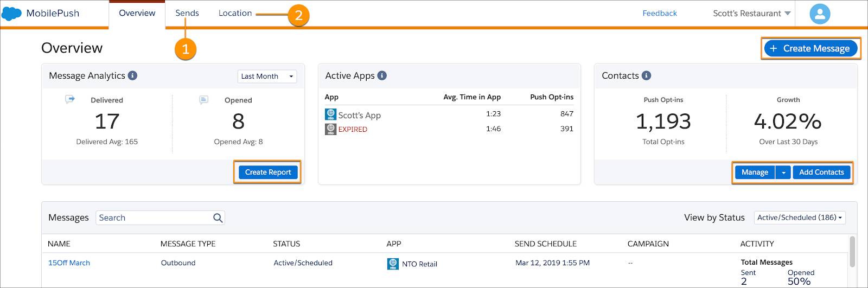This screenshot has width=868, height=288.
Task: Switch to the Overview tab
Action: click(x=137, y=13)
